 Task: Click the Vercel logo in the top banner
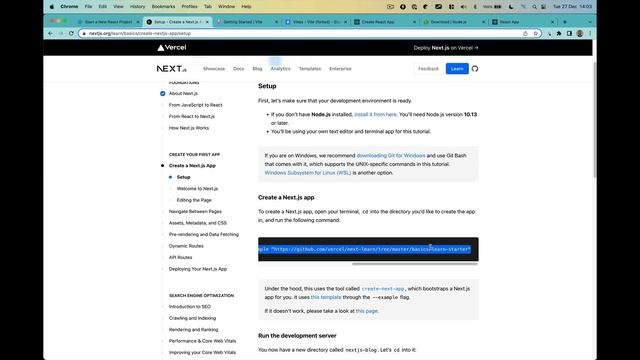pyautogui.click(x=172, y=48)
